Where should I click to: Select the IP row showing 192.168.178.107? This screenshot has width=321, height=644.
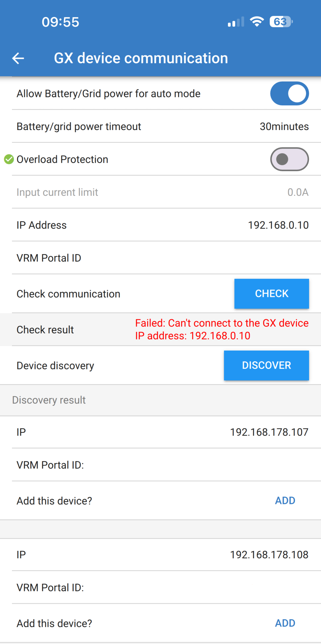click(x=160, y=432)
